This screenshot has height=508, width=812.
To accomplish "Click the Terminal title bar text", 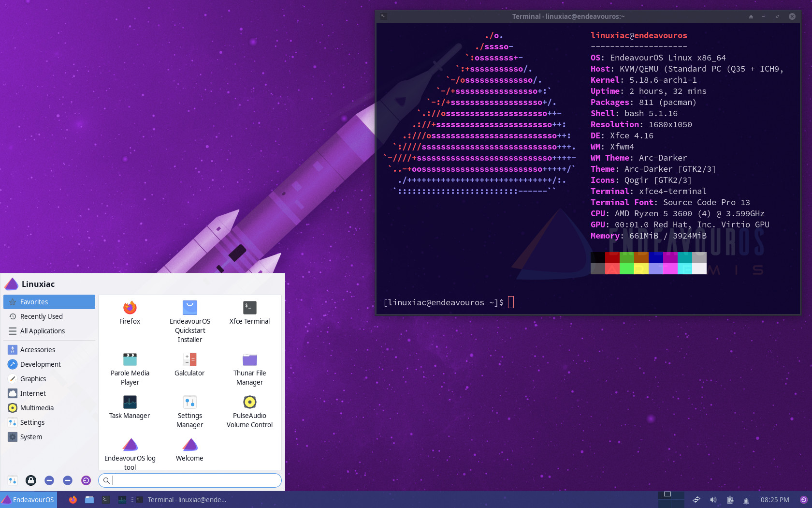I will [x=568, y=16].
